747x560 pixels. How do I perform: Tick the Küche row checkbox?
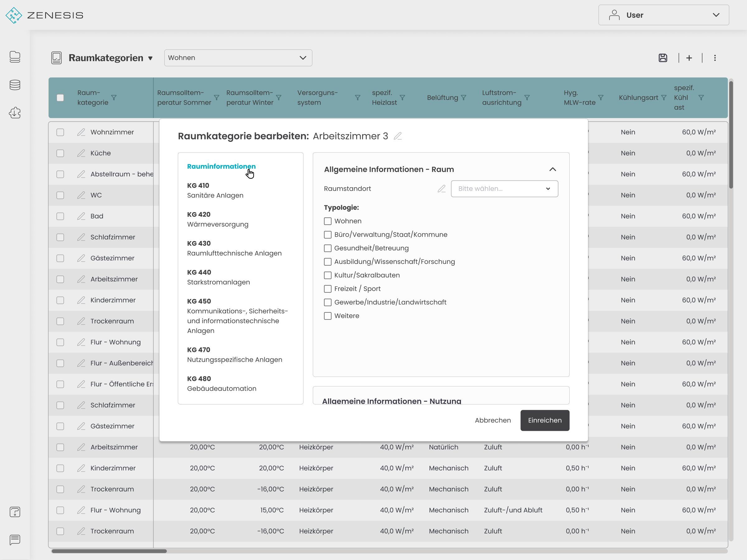60,153
